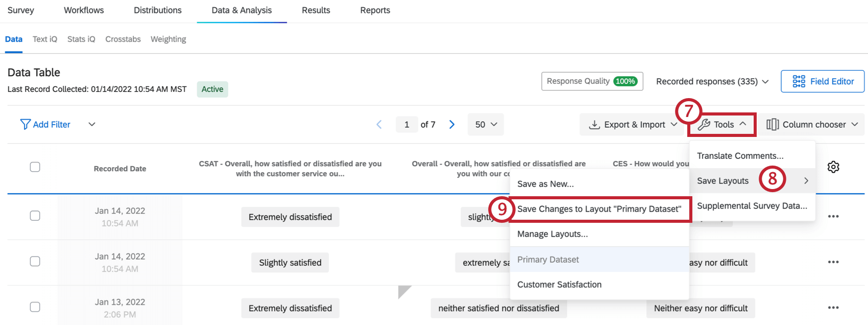This screenshot has height=325, width=868.
Task: Select Manage Layouts... menu entry
Action: (x=552, y=234)
